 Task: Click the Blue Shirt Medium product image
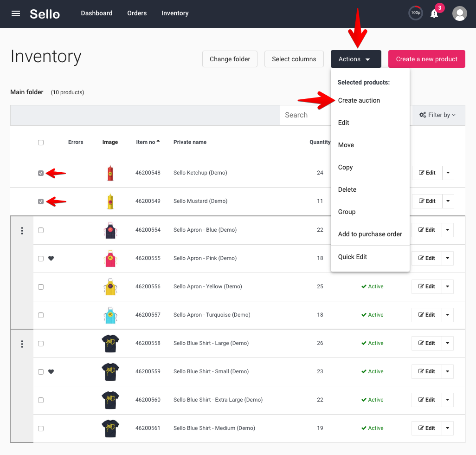110,428
